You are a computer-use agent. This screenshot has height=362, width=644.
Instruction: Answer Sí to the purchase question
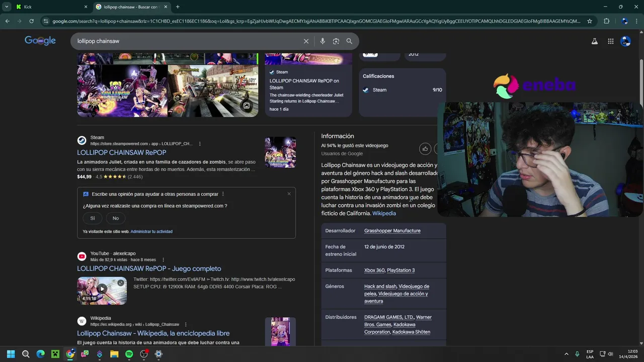pos(93,218)
